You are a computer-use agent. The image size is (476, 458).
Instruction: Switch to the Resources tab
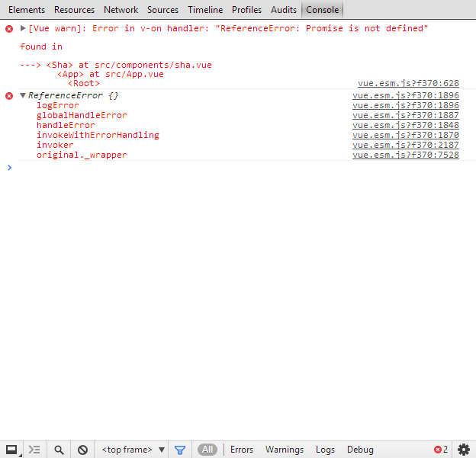point(74,10)
